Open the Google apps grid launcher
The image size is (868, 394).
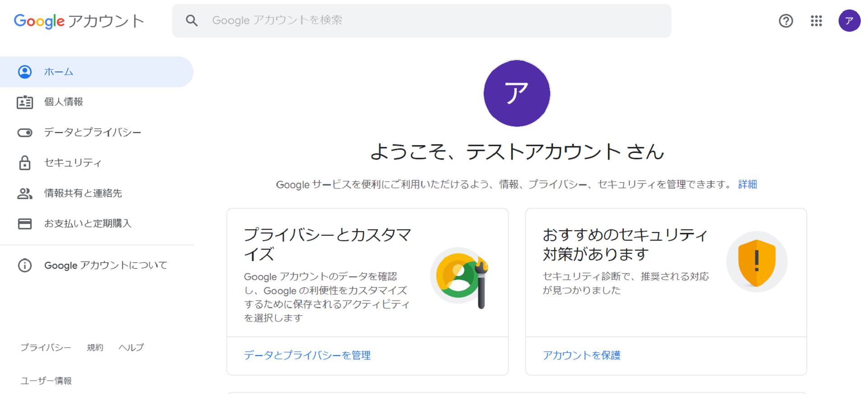[x=816, y=21]
